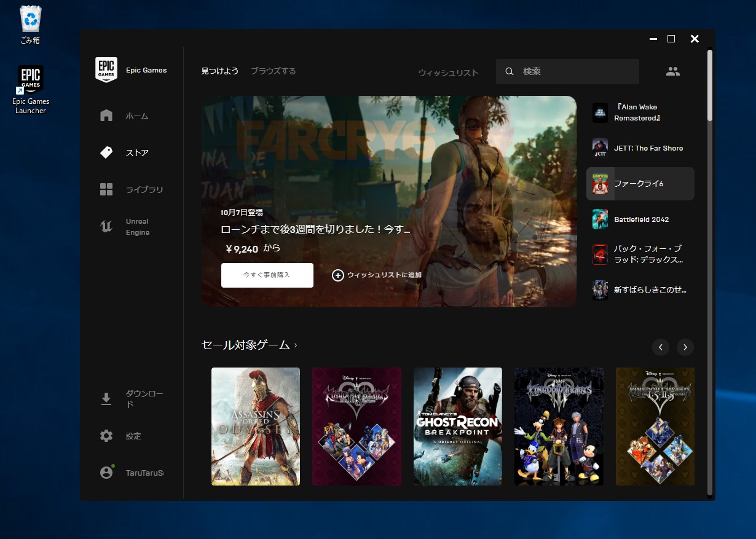Select the Ghost Recon Breakpoint thumbnail

point(457,426)
